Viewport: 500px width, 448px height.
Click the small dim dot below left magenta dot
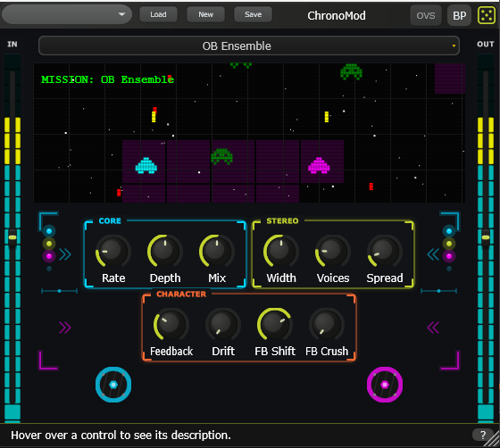49,269
